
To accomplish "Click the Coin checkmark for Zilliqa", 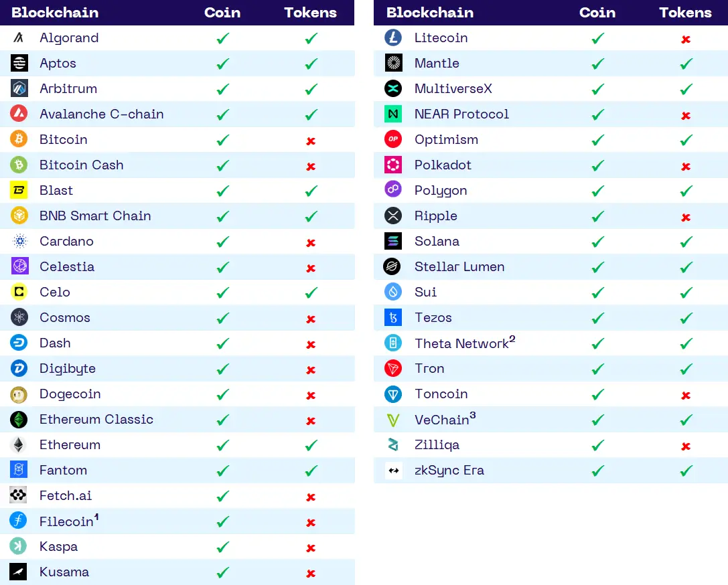I will (598, 445).
